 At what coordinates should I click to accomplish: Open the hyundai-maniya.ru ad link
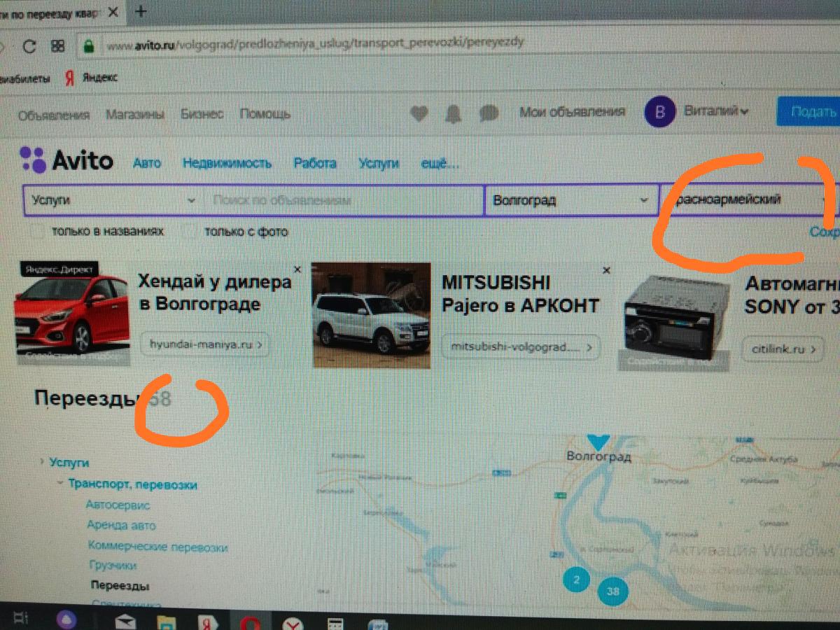click(205, 344)
